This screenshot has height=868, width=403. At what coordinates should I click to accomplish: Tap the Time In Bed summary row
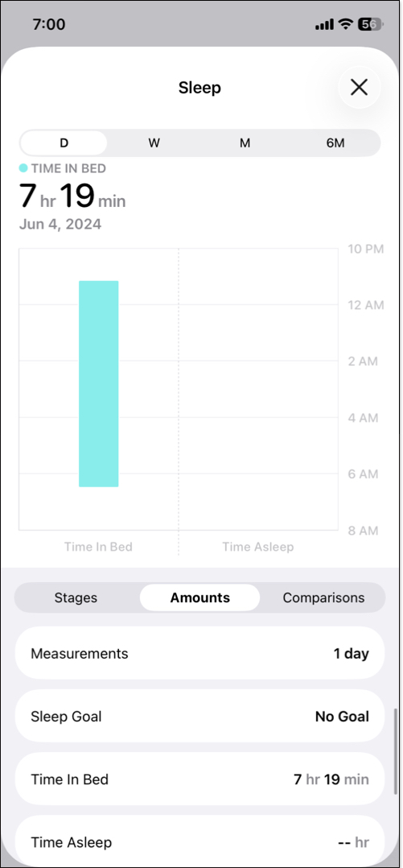[x=199, y=779]
